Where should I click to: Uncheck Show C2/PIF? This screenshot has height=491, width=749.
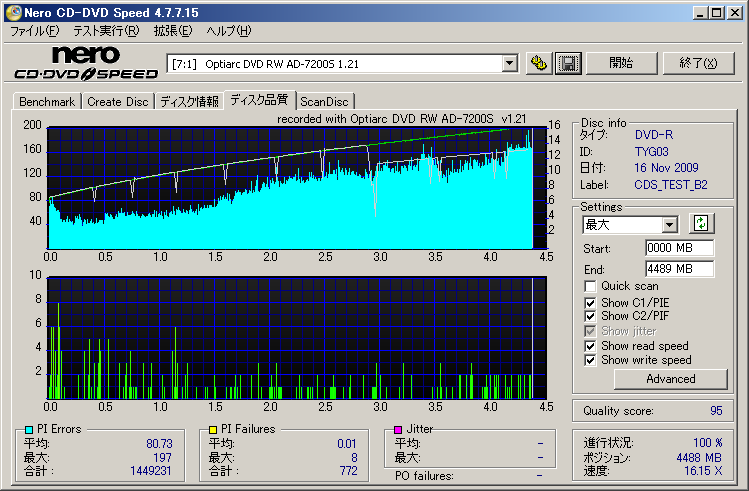(590, 316)
